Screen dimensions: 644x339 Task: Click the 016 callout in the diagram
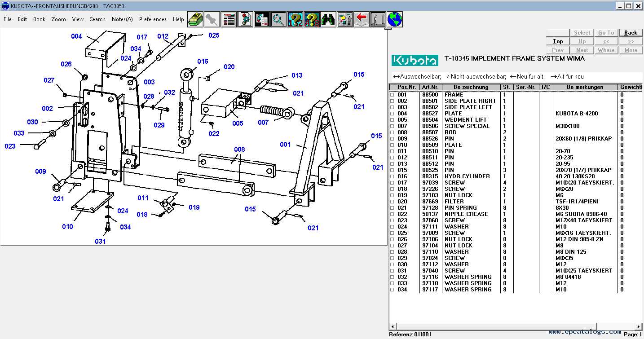click(x=203, y=62)
